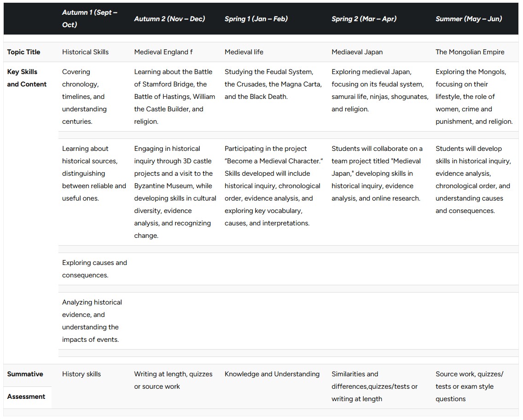Screen dimensions: 523x420
Task: Select the Medieval England f cell
Action: coord(163,52)
